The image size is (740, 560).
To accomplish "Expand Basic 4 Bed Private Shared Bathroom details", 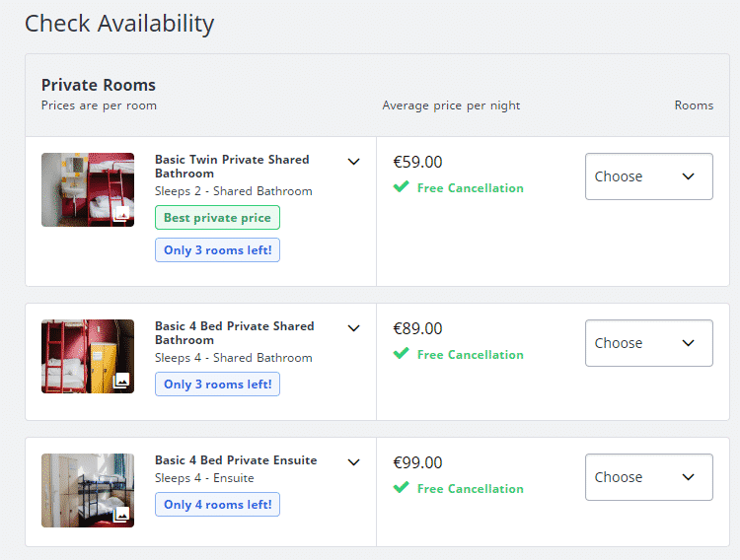I will click(354, 328).
